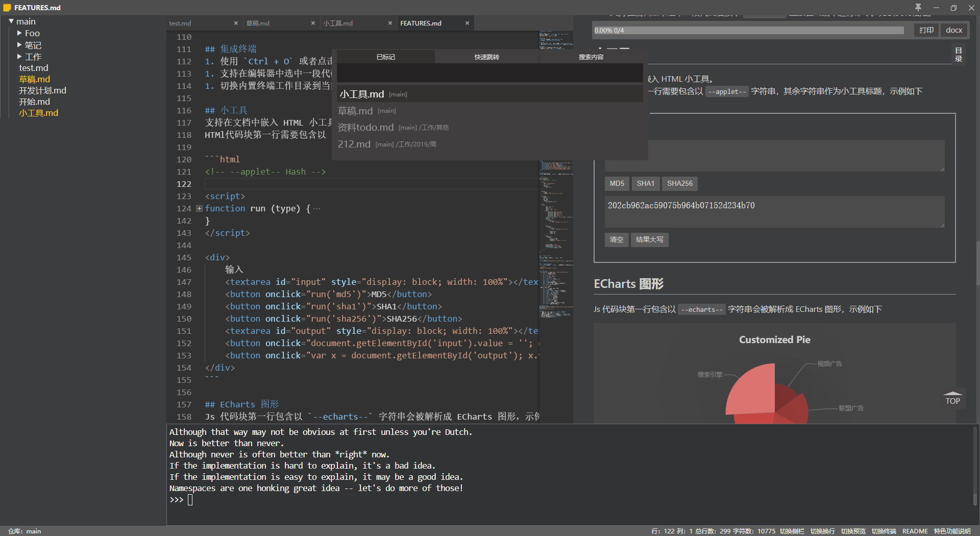Open 草稿.md in the file tree

pyautogui.click(x=35, y=79)
